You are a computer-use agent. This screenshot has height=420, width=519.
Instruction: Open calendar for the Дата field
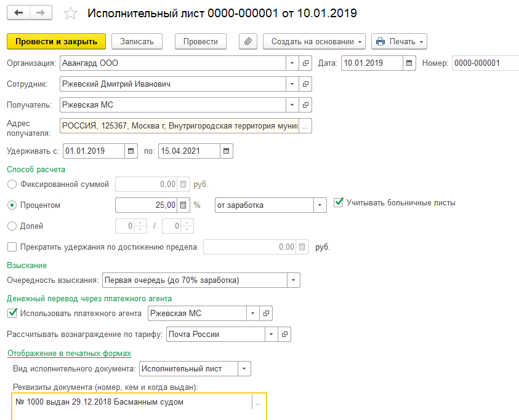(409, 63)
